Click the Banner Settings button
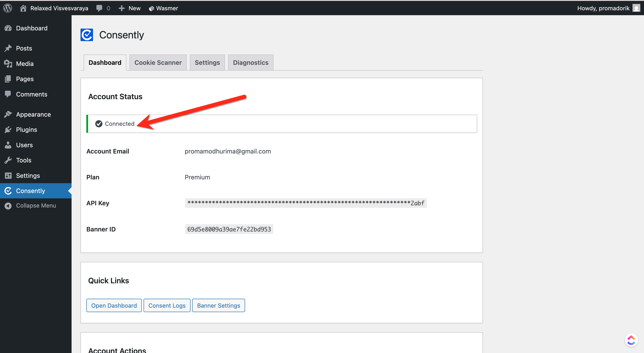The image size is (644, 353). (218, 305)
